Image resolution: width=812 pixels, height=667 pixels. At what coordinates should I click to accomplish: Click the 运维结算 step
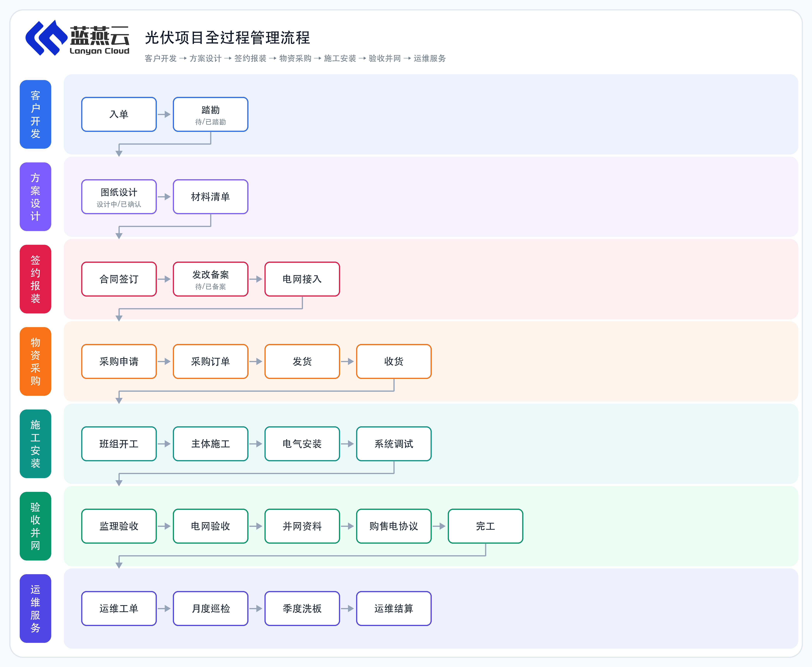394,608
